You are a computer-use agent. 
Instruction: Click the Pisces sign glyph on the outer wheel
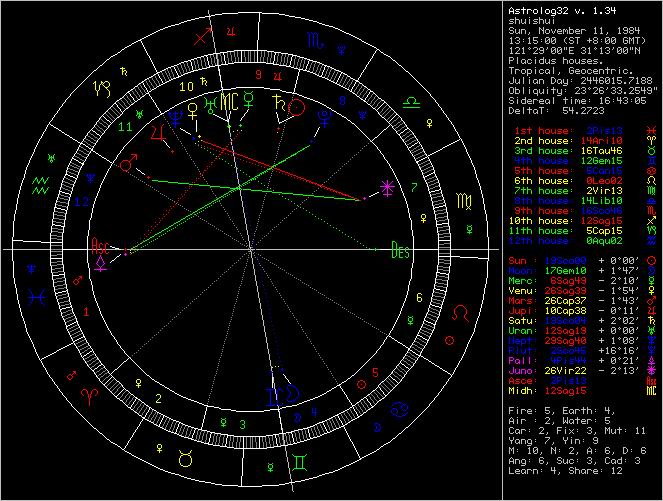tap(37, 298)
